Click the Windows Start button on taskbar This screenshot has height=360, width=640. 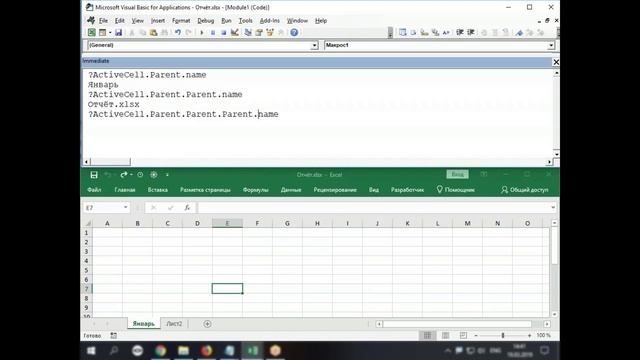tap(91, 351)
